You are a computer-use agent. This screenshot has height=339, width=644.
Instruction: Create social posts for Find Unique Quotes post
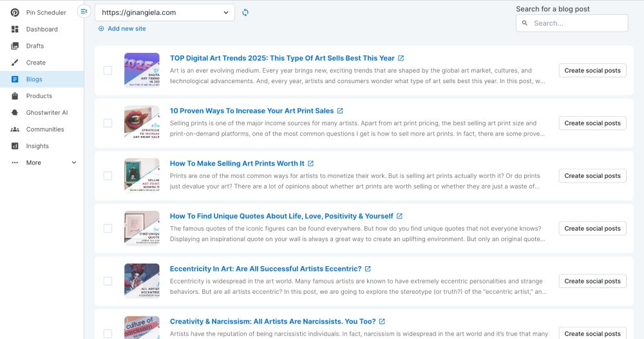tap(592, 228)
